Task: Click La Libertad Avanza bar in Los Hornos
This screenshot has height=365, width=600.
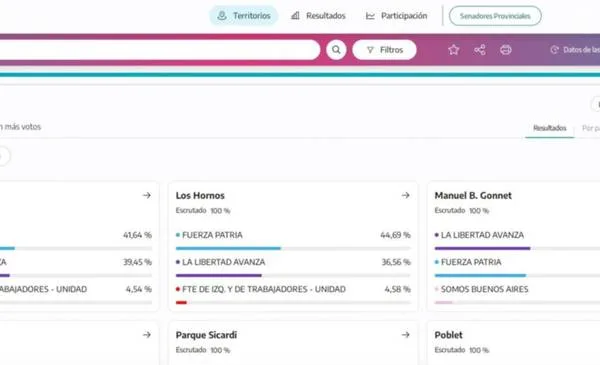Action: 218,275
